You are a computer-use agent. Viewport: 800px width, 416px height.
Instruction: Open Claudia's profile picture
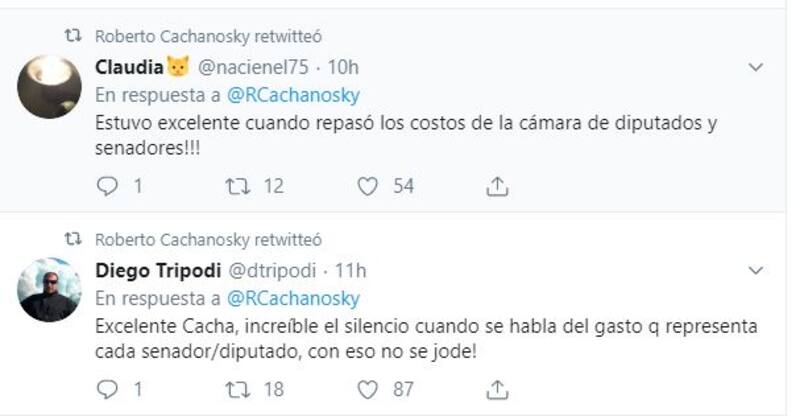[49, 87]
